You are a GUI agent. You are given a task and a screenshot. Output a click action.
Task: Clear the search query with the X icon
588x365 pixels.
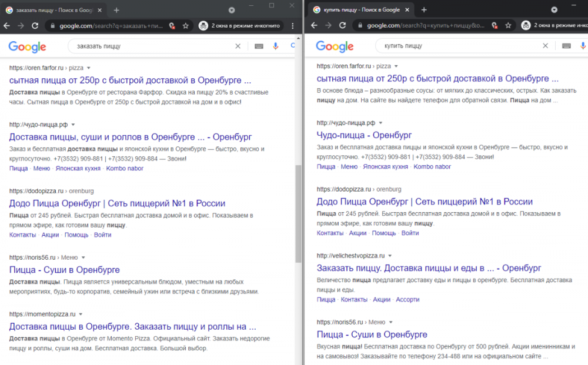[238, 45]
